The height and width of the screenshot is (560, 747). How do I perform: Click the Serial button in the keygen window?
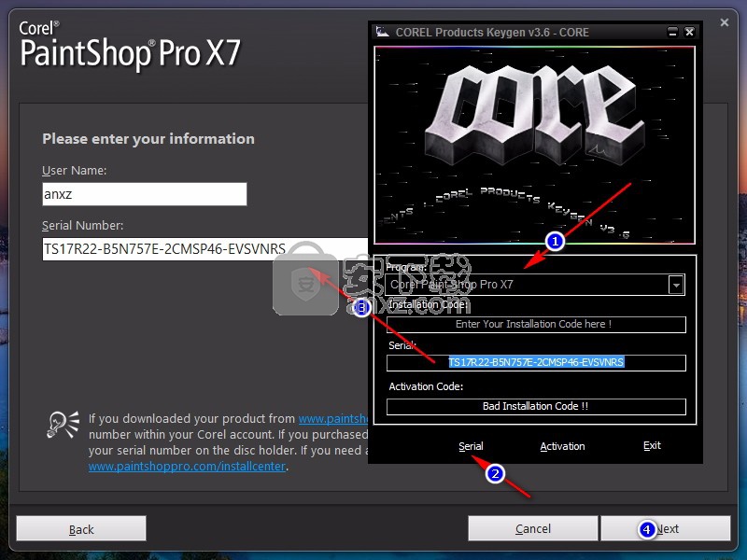[x=471, y=446]
